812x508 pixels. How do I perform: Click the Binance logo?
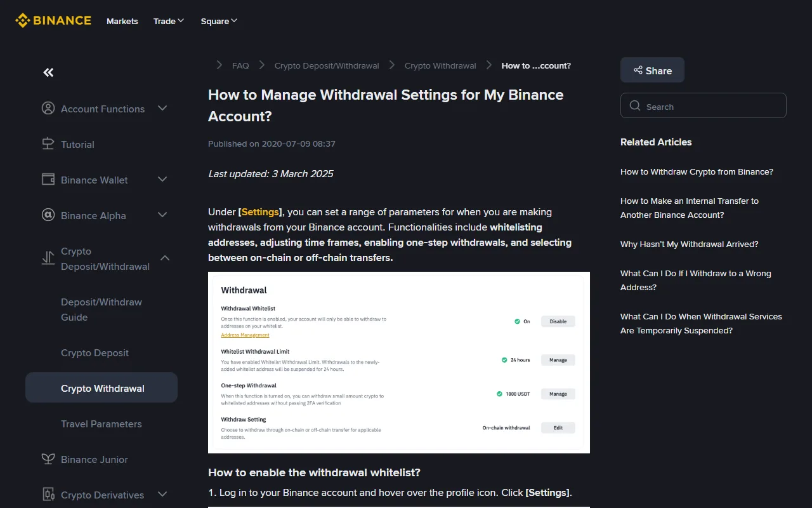tap(53, 21)
